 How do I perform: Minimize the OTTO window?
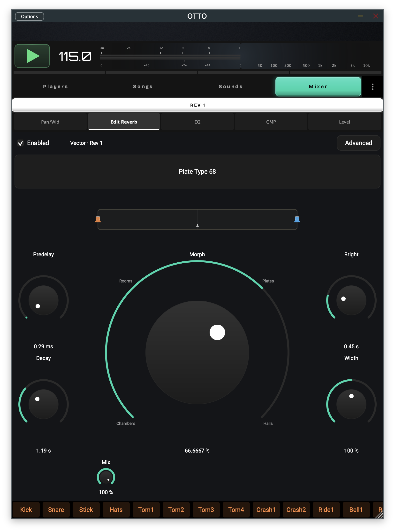tap(361, 16)
